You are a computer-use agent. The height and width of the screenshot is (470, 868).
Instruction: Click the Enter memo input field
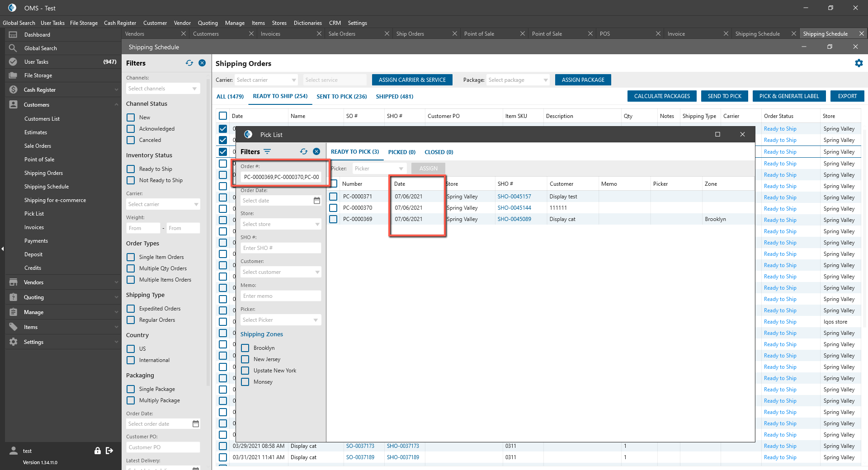280,296
